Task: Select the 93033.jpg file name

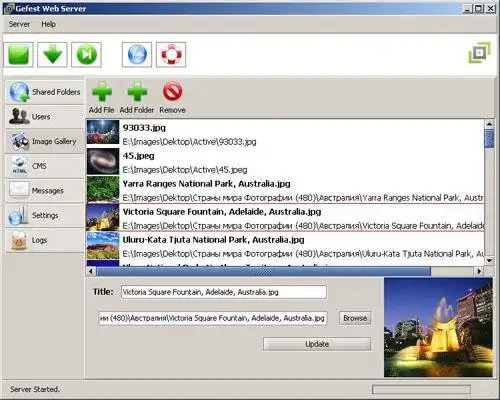Action: click(x=144, y=128)
